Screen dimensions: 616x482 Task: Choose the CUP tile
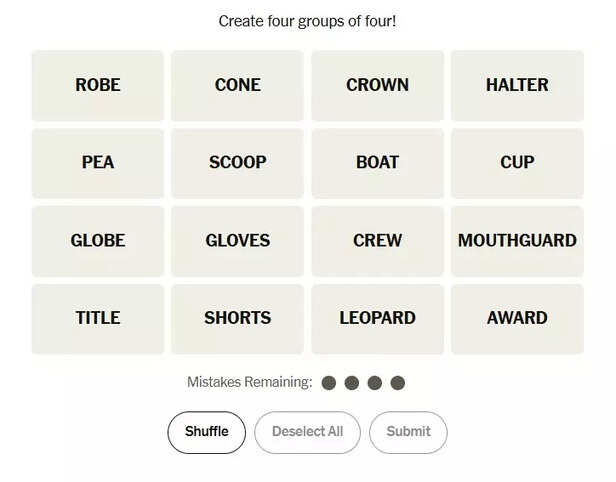517,162
